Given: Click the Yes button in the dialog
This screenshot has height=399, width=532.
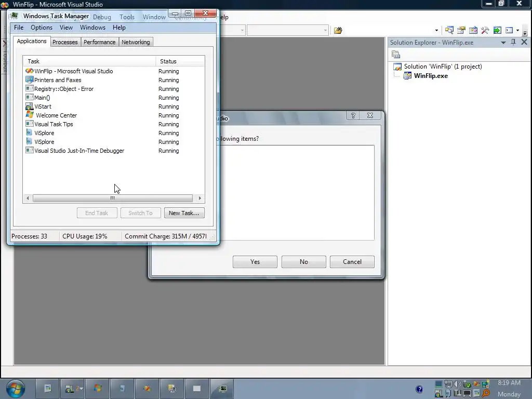Looking at the screenshot, I should tap(255, 262).
